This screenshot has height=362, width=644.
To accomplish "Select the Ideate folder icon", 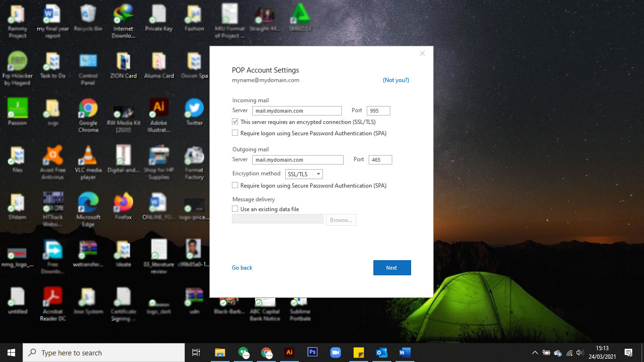I will point(124,254).
